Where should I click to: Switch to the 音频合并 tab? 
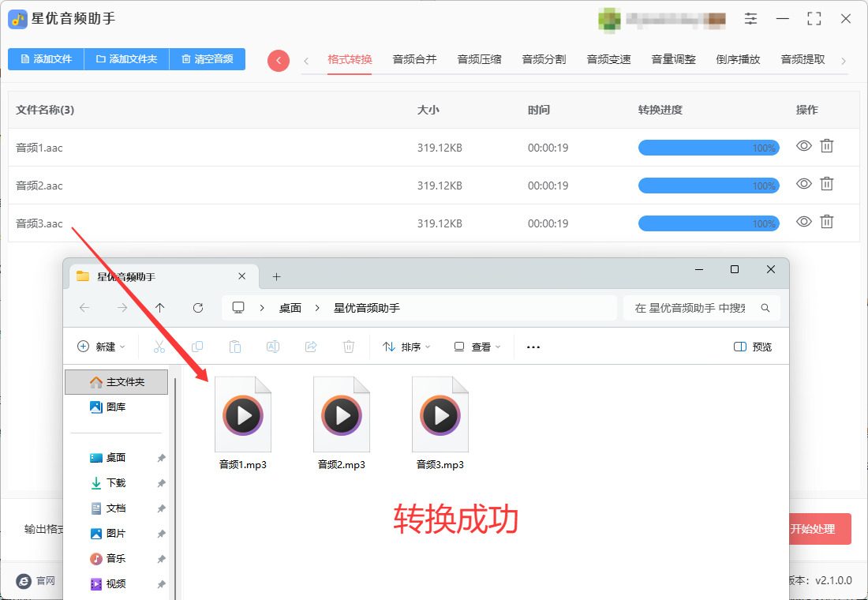click(x=414, y=59)
